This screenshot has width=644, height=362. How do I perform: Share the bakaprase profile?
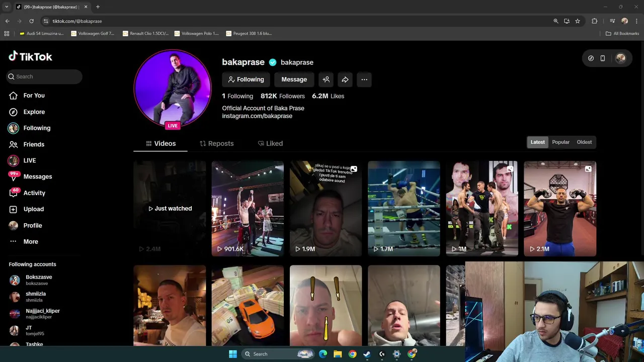[345, 79]
